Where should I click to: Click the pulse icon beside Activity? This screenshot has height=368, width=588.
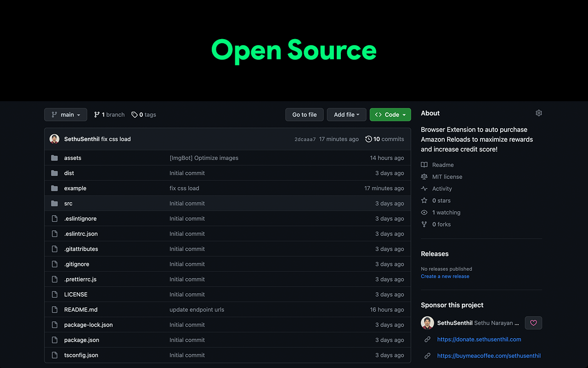coord(424,189)
